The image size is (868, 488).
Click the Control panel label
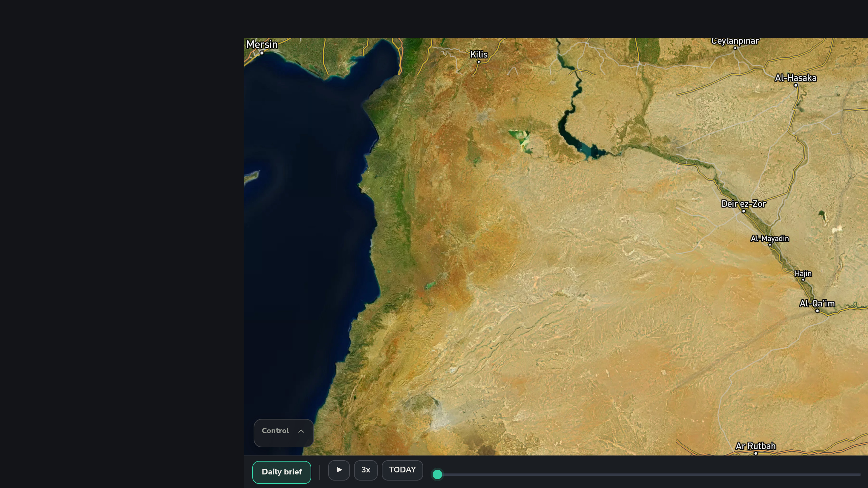275,431
